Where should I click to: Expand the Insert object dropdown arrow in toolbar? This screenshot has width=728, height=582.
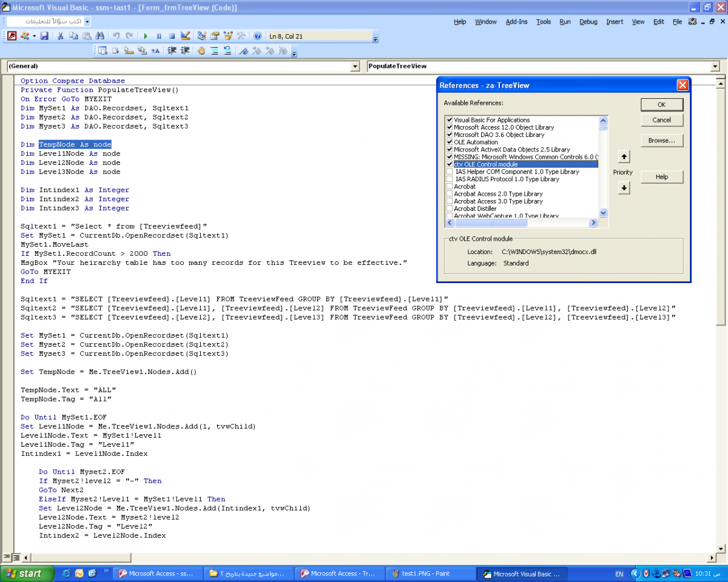(34, 36)
